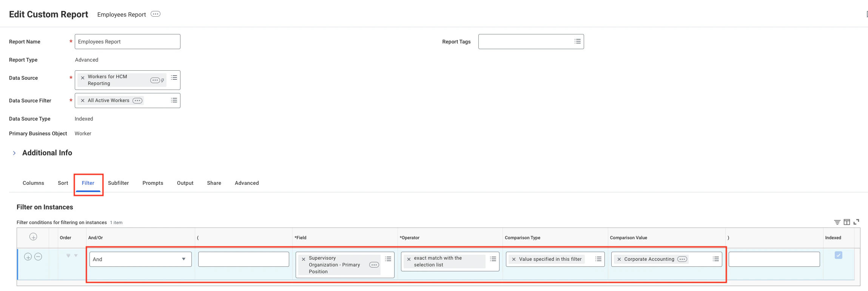Open related actions for All Active Workers
This screenshot has width=868, height=291.
tap(137, 101)
